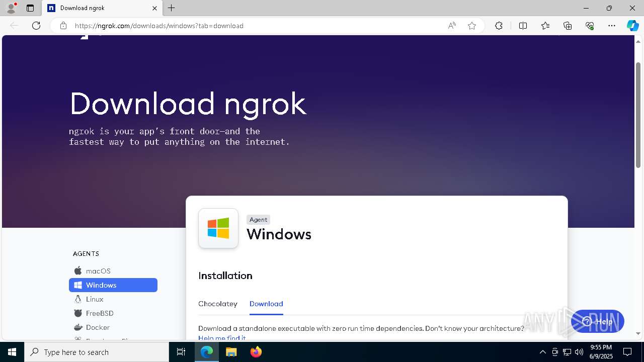The height and width of the screenshot is (362, 644).
Task: Select Windows in the Agents list
Action: coord(113,285)
